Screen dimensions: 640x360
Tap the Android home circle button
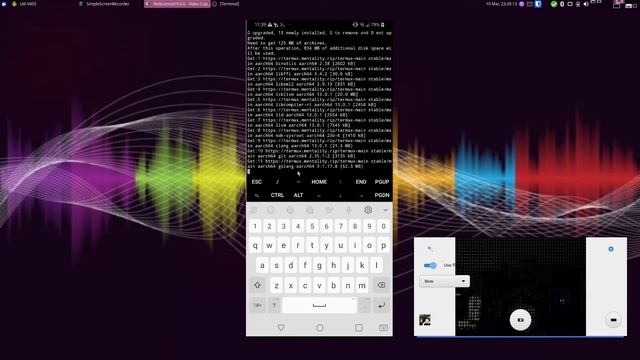tap(320, 328)
